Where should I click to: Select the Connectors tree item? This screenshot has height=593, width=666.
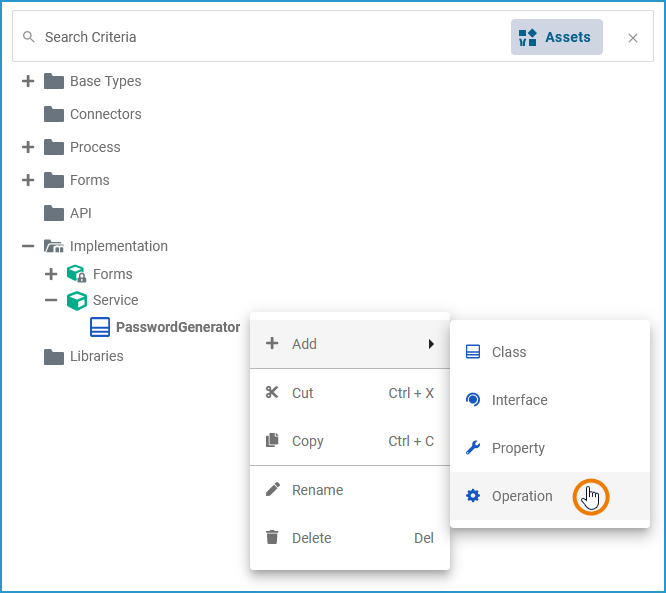pyautogui.click(x=105, y=114)
